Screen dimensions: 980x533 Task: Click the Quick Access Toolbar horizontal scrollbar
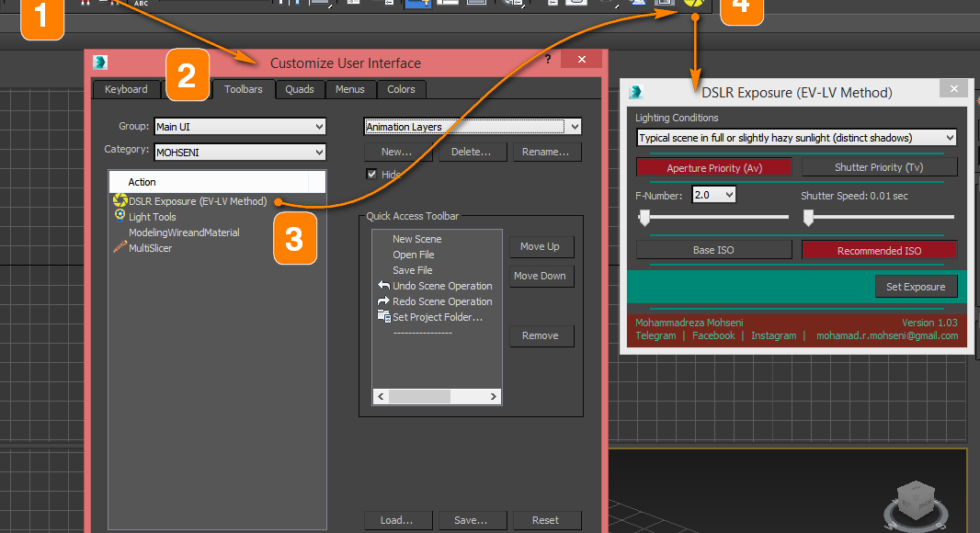(x=437, y=397)
